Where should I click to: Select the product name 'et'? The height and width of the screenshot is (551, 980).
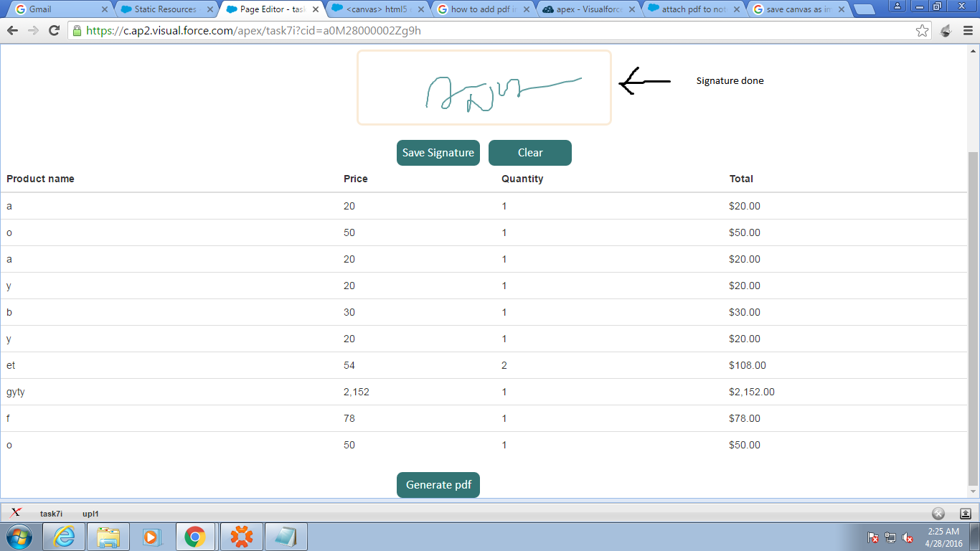11,365
